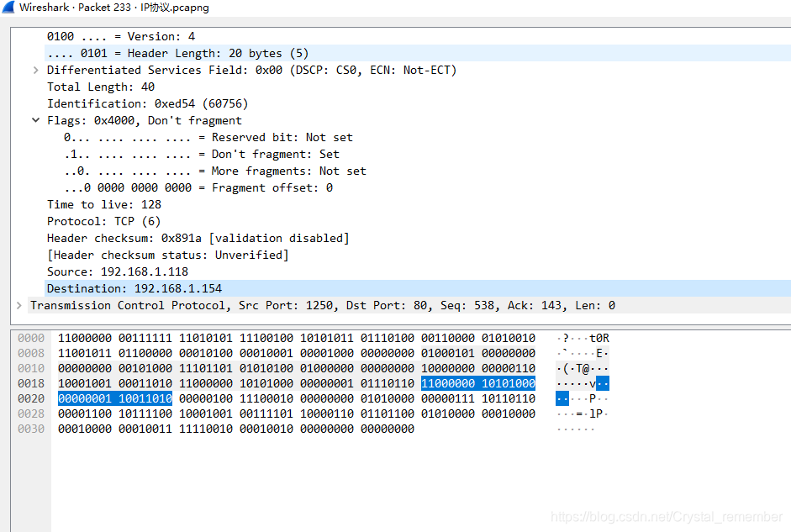This screenshot has width=791, height=532.
Task: Collapse the Flags 0x4000 tree node
Action: tap(35, 120)
